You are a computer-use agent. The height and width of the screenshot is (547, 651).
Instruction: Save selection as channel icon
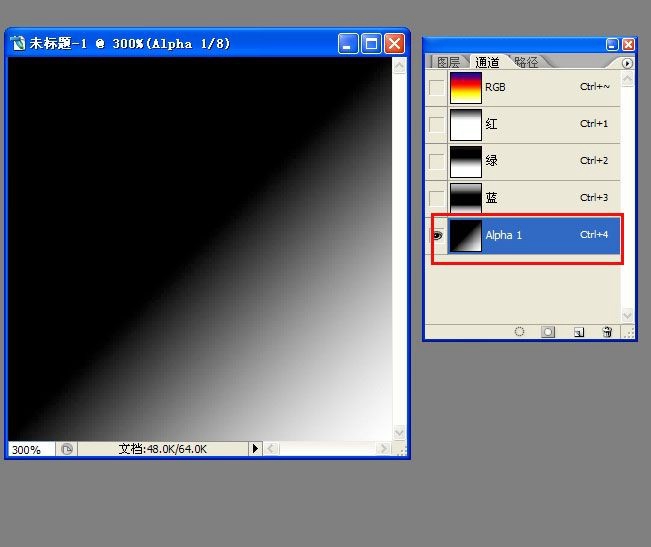pos(548,332)
